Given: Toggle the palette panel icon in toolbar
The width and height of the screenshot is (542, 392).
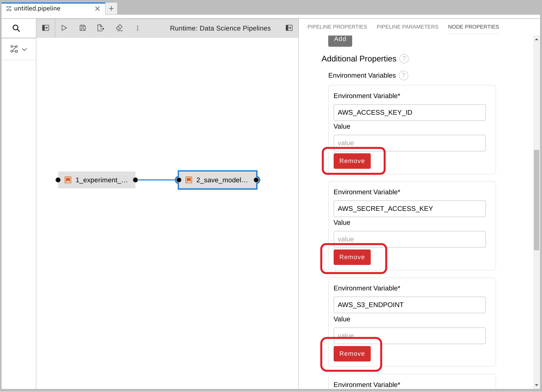Looking at the screenshot, I should click(x=46, y=28).
